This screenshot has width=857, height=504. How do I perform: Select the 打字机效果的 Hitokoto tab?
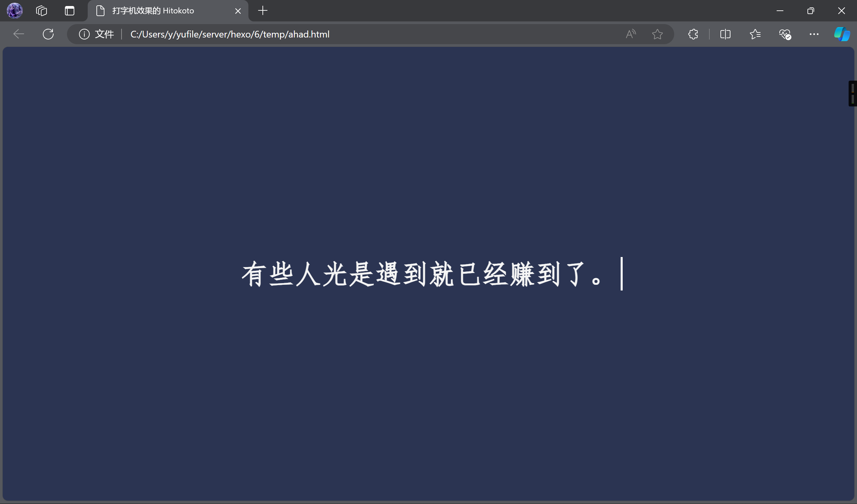click(x=153, y=11)
